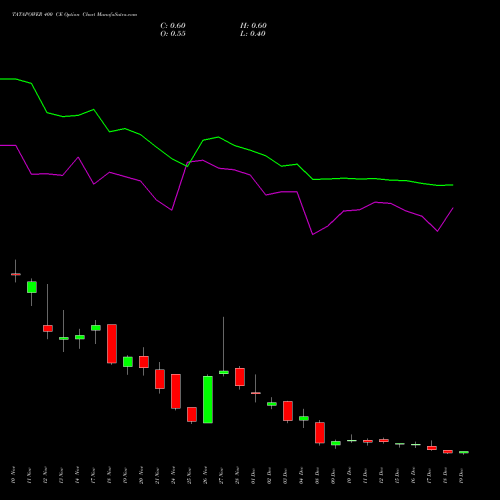This screenshot has height=500, width=500.
Task: Click the 03 Dec date label
Action: click(286, 475)
